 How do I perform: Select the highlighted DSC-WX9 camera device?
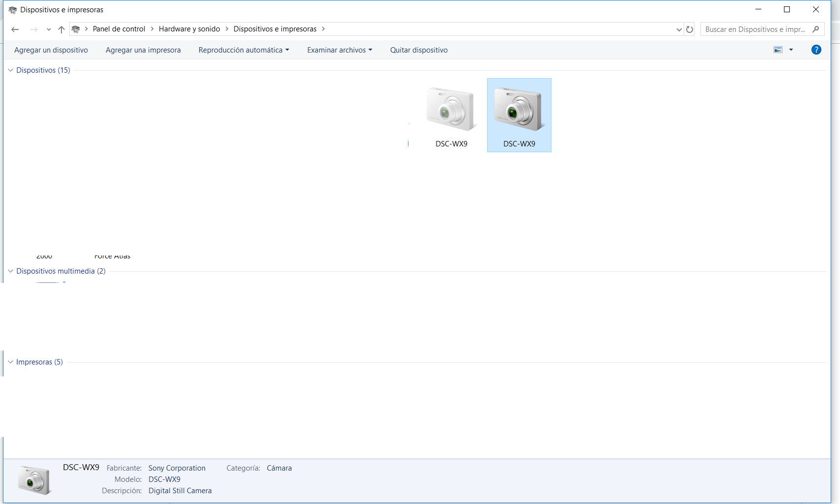coord(519,115)
